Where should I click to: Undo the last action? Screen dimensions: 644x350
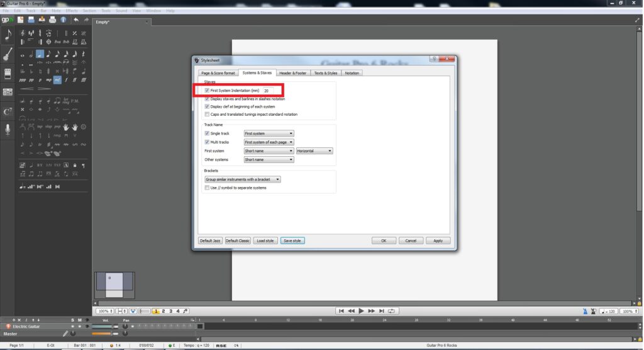(76, 20)
